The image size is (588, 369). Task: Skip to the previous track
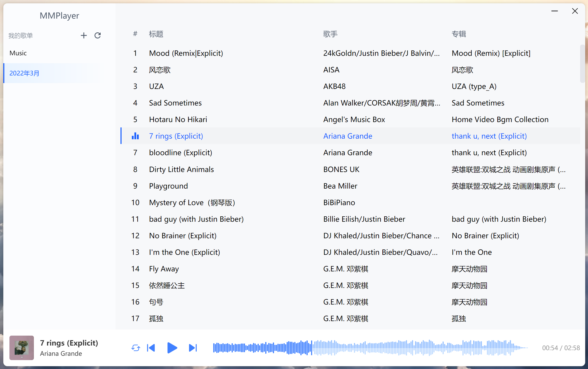pos(151,348)
